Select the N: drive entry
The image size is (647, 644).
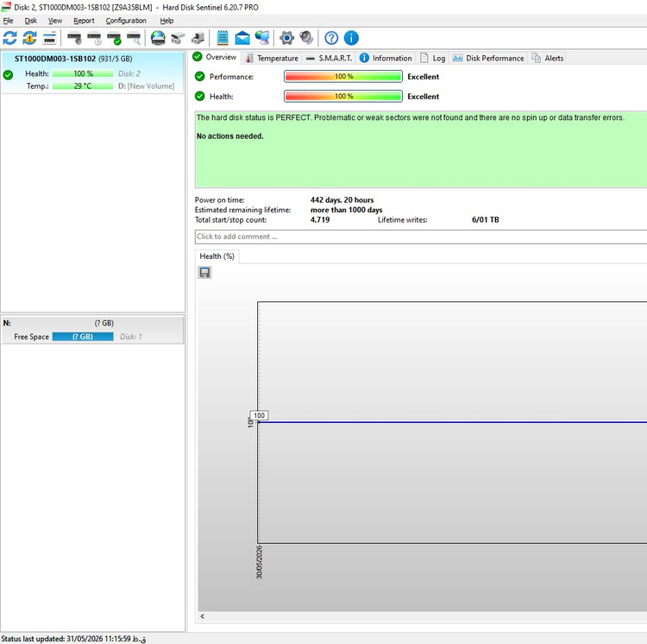(92, 330)
